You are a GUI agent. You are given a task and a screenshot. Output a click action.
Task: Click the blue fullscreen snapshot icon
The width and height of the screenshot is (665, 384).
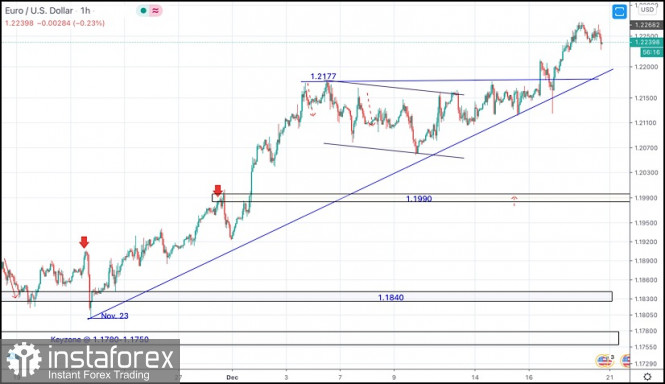(x=620, y=11)
